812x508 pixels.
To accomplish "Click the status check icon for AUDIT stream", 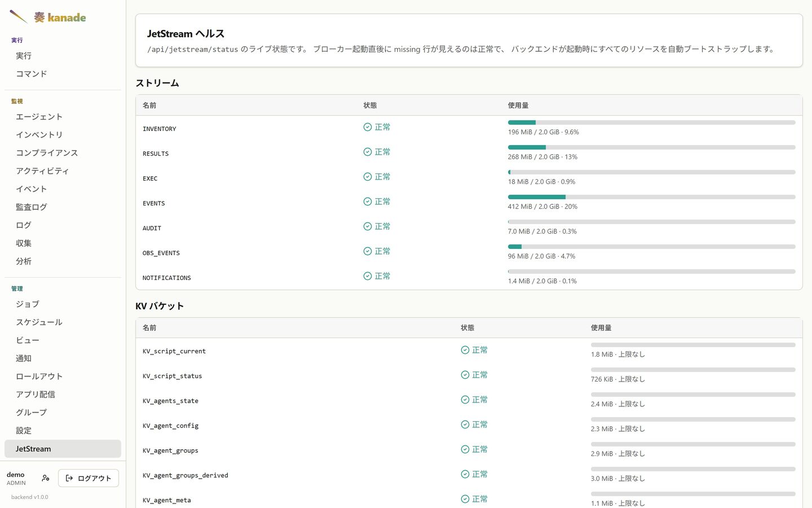I will (368, 226).
